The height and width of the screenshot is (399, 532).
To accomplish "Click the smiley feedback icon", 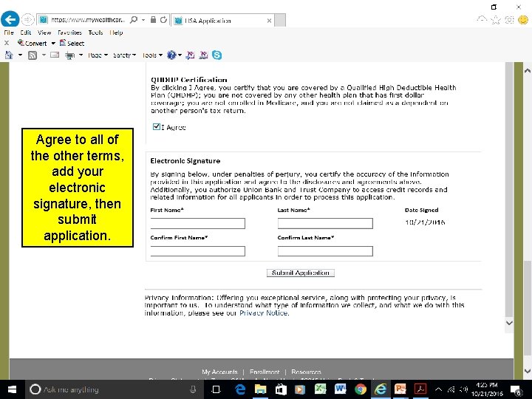I will pos(523,20).
